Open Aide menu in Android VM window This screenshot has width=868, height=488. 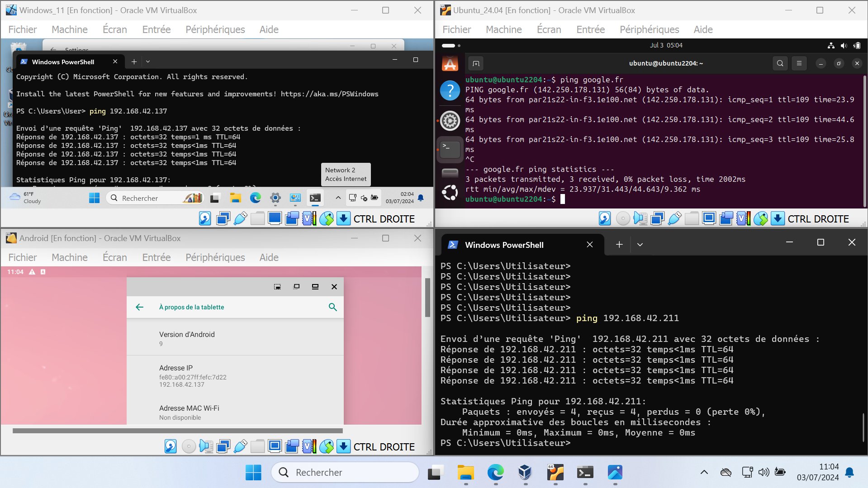269,257
